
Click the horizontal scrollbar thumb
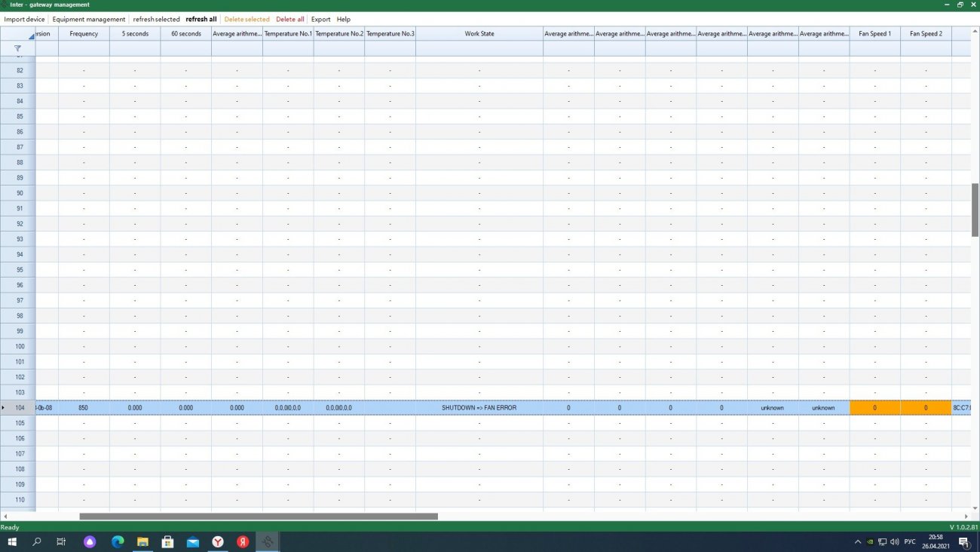click(259, 517)
